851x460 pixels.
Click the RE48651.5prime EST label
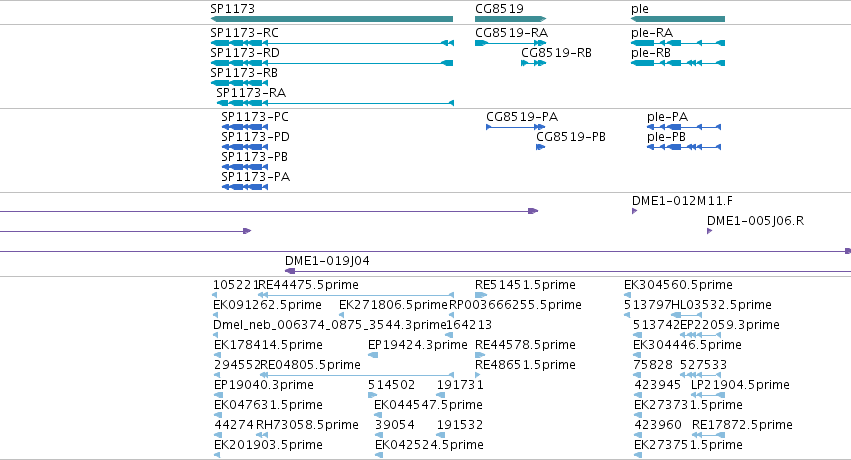pyautogui.click(x=525, y=365)
